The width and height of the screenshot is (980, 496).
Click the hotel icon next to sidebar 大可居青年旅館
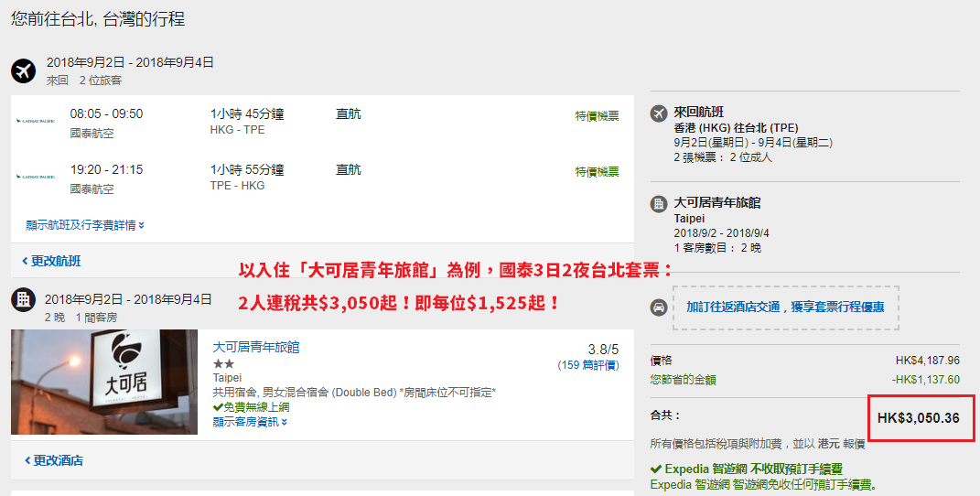(x=659, y=204)
